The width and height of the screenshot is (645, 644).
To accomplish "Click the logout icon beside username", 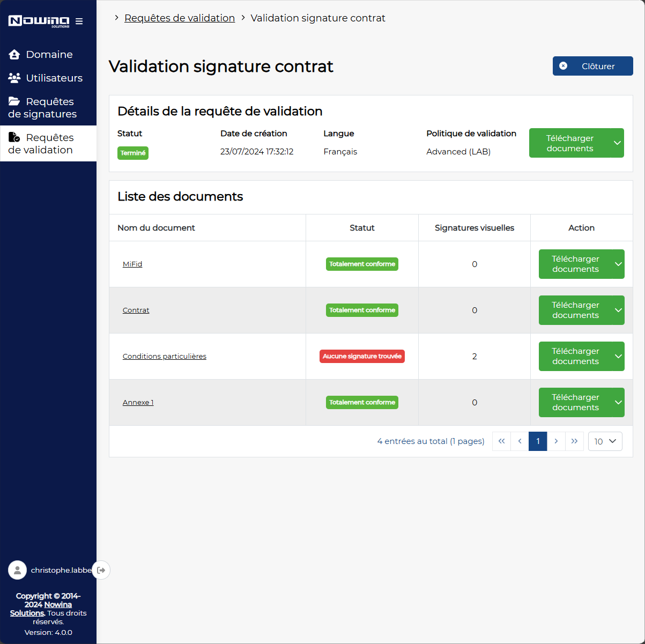I will tap(101, 570).
